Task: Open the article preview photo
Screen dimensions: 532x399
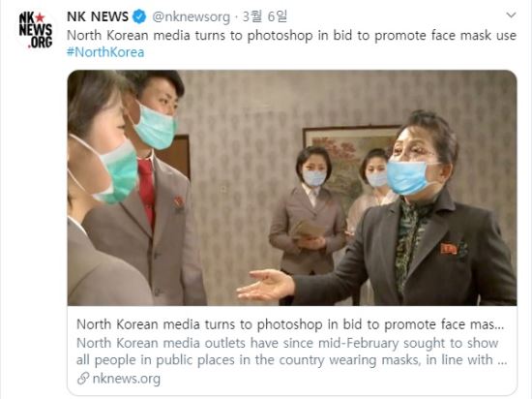Action: pyautogui.click(x=292, y=188)
